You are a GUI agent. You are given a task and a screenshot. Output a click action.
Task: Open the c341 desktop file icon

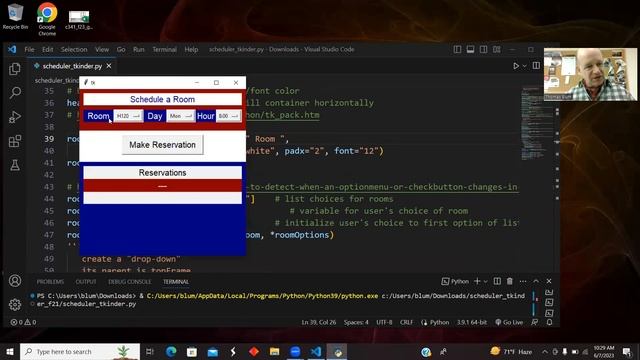79,20
